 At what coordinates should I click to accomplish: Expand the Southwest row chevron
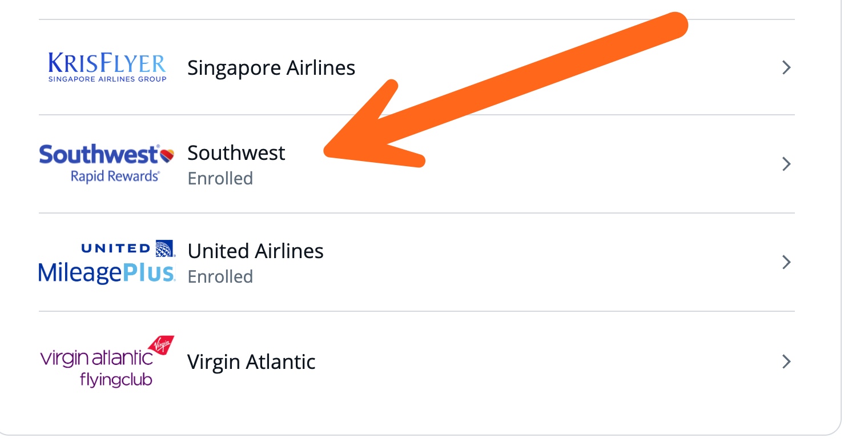[x=786, y=164]
